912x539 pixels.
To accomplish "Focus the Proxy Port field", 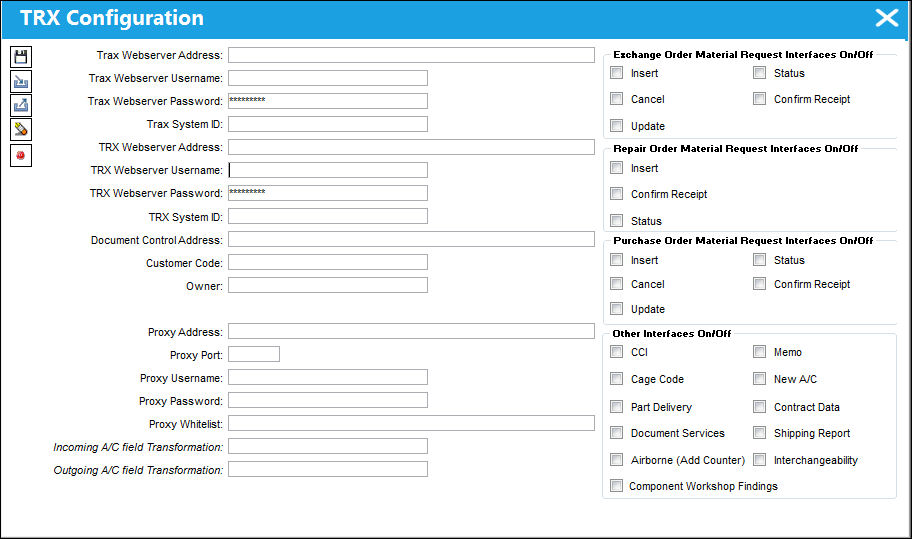I will [x=254, y=354].
